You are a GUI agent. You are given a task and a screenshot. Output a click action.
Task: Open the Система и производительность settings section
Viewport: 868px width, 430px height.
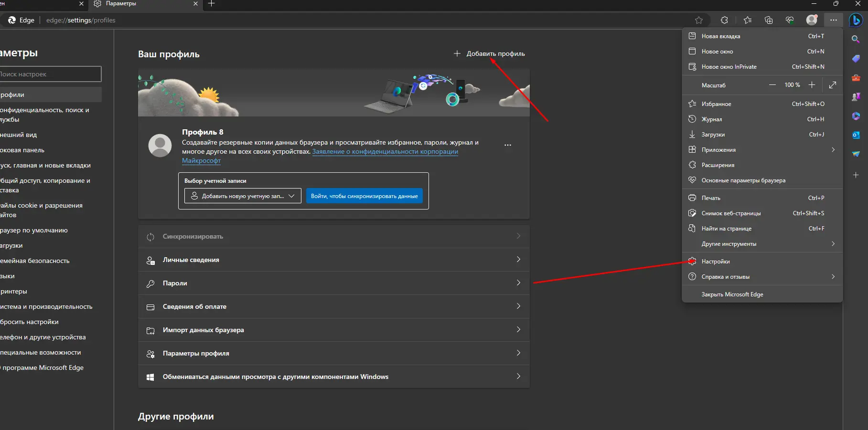pyautogui.click(x=50, y=306)
